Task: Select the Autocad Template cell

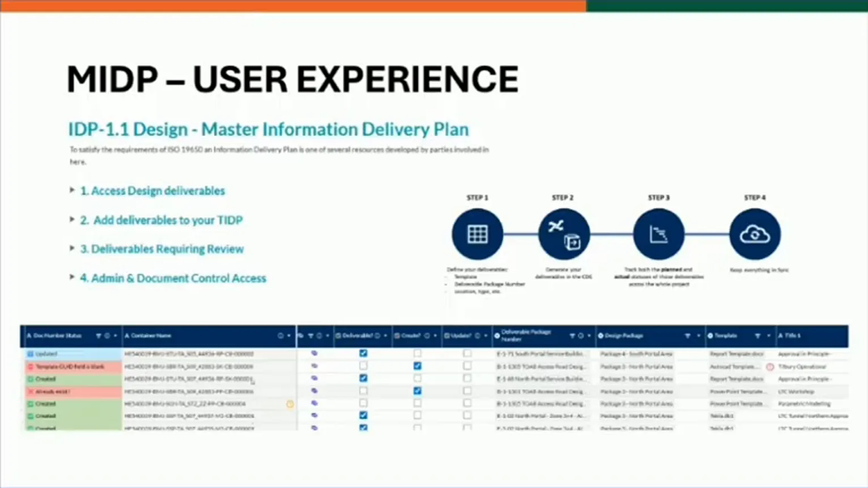Action: click(x=735, y=367)
